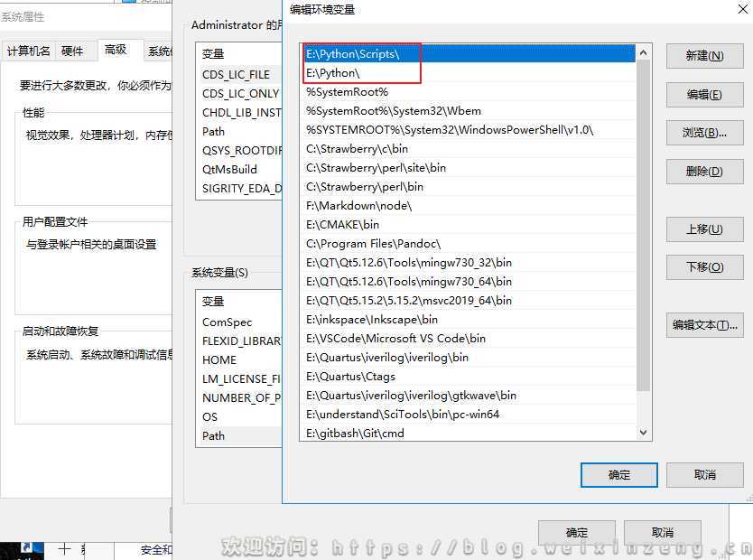
Task: Select FLEXID_LIBRARY system variable
Action: click(239, 341)
